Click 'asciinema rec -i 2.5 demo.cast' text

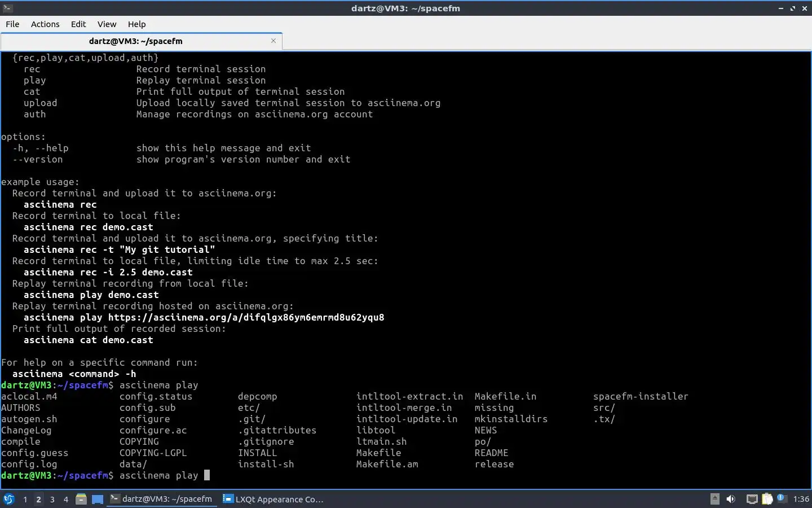pyautogui.click(x=108, y=272)
